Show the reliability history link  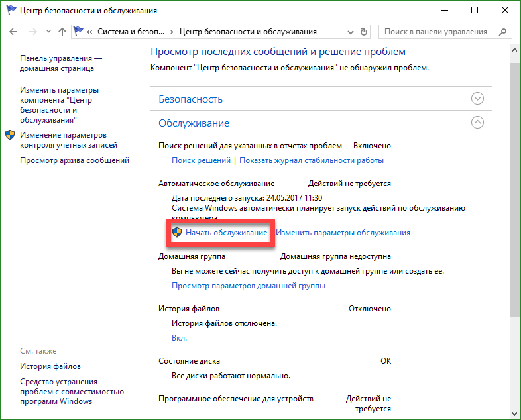312,160
